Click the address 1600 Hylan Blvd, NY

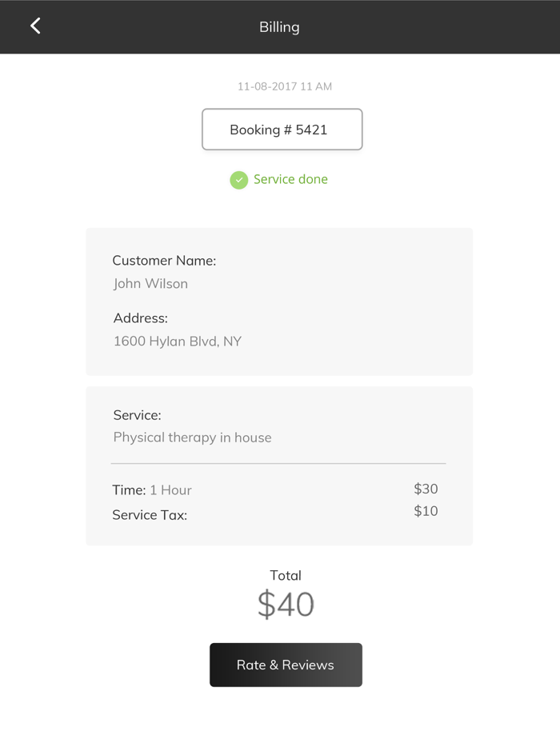pyautogui.click(x=177, y=342)
